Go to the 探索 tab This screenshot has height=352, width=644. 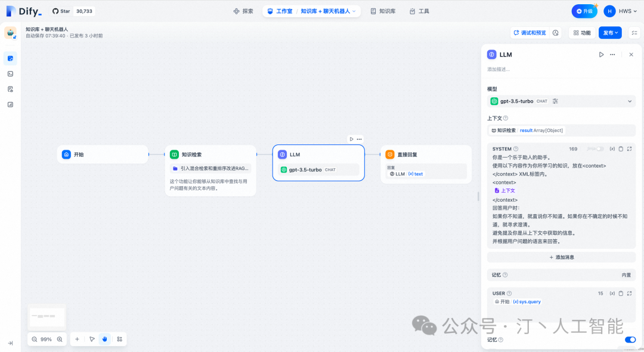(243, 11)
